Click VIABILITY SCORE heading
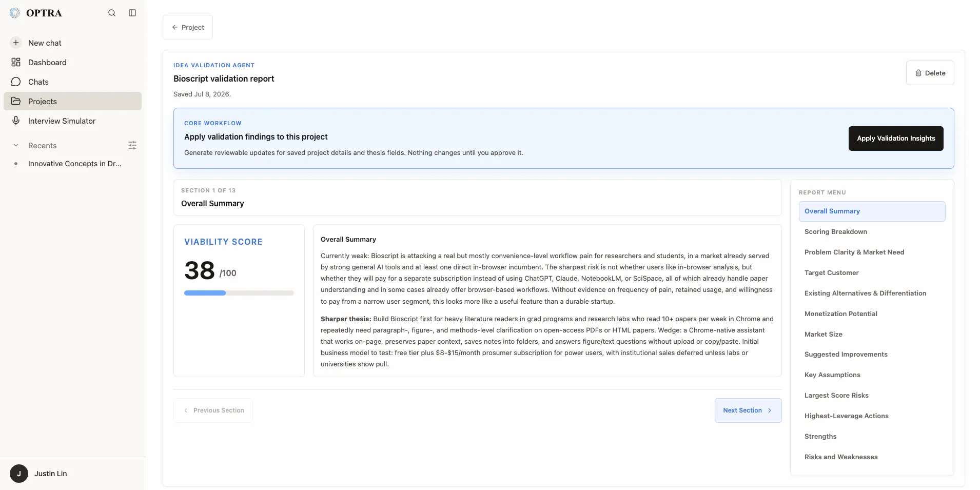 click(x=223, y=242)
